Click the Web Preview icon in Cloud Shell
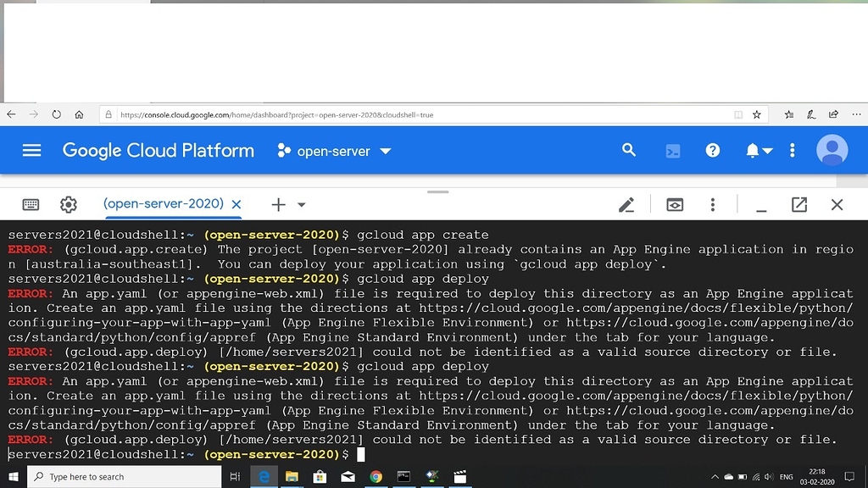Image resolution: width=868 pixels, height=488 pixels. [674, 204]
